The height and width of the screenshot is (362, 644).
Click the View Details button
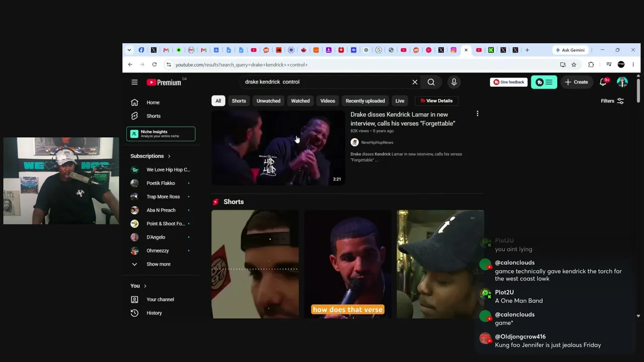436,101
